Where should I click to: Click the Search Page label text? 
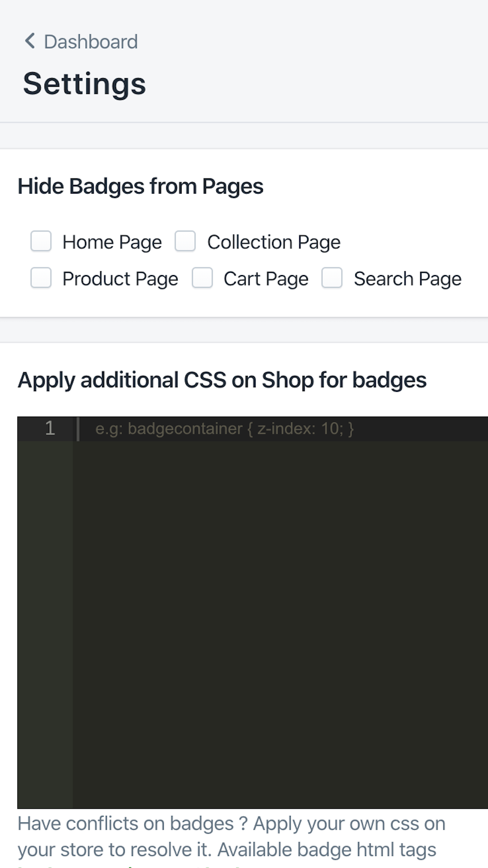(x=408, y=278)
